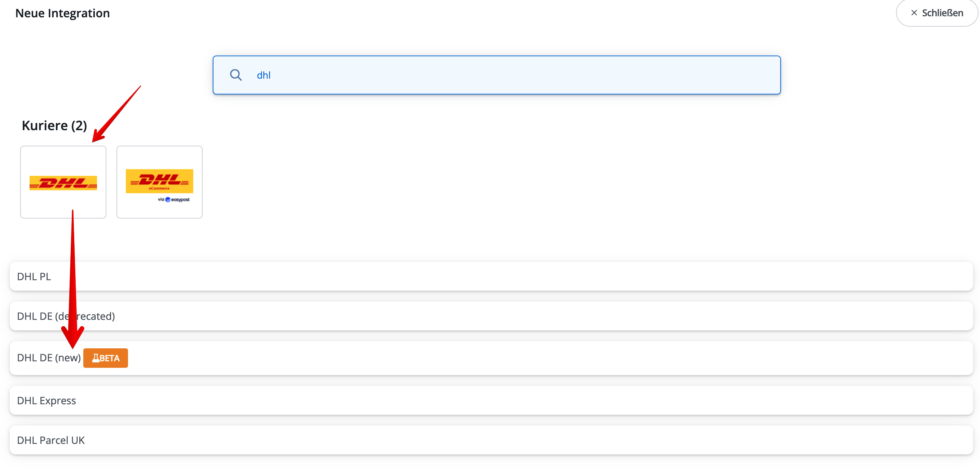
Task: Click the Neue Integration title
Action: pyautogui.click(x=62, y=13)
